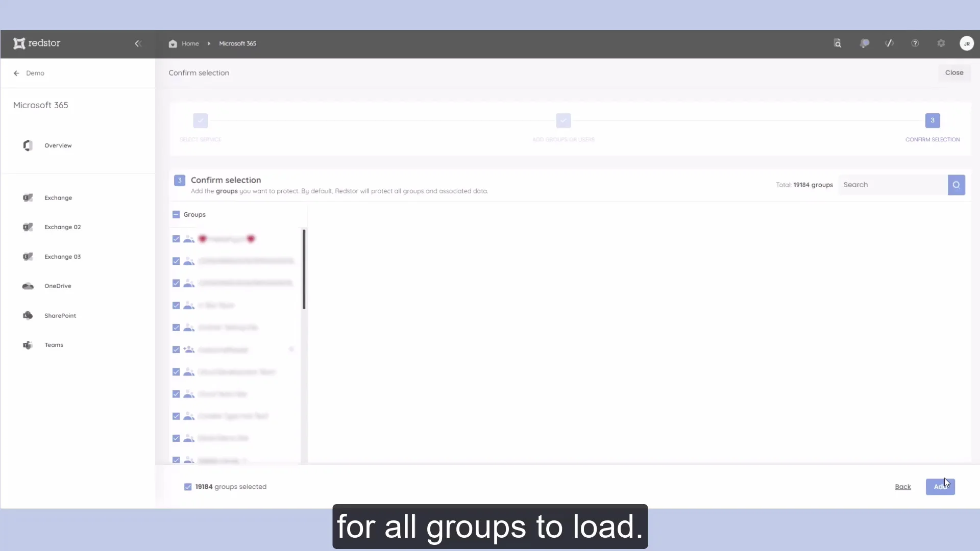Select Exchange 02 in sidebar
This screenshot has height=551, width=980.
[x=63, y=228]
